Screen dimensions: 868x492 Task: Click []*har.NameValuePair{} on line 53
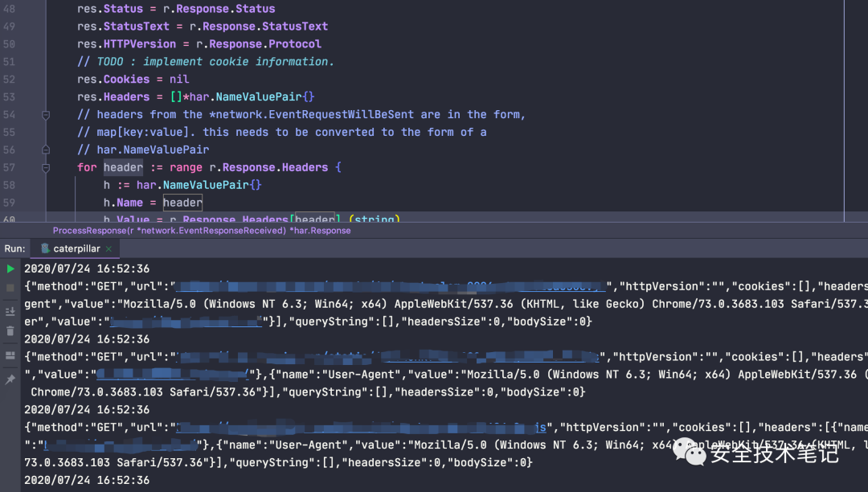pyautogui.click(x=242, y=96)
